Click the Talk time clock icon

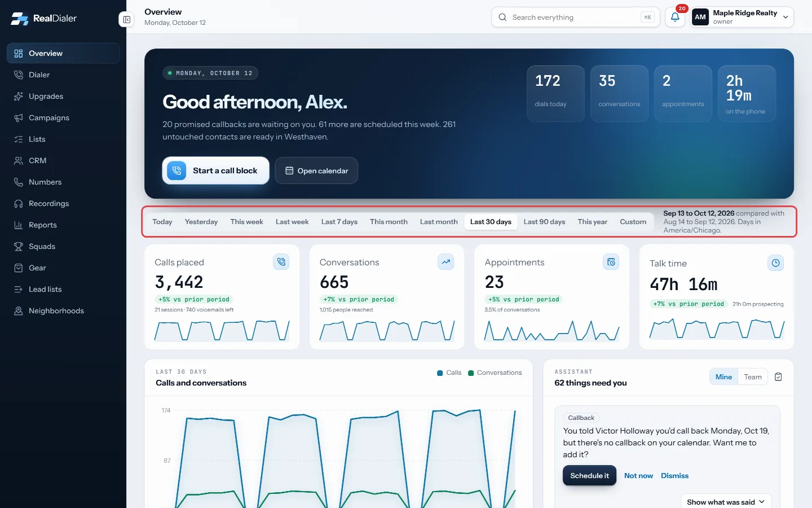point(776,263)
